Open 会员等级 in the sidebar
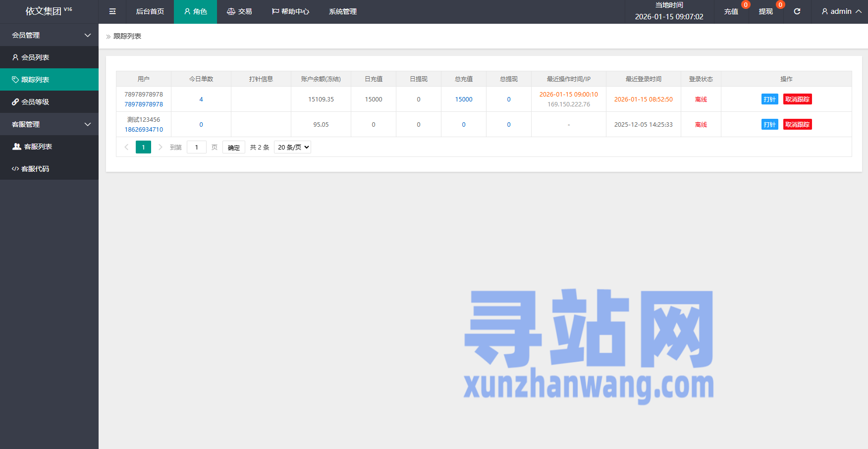The height and width of the screenshot is (449, 868). [35, 102]
